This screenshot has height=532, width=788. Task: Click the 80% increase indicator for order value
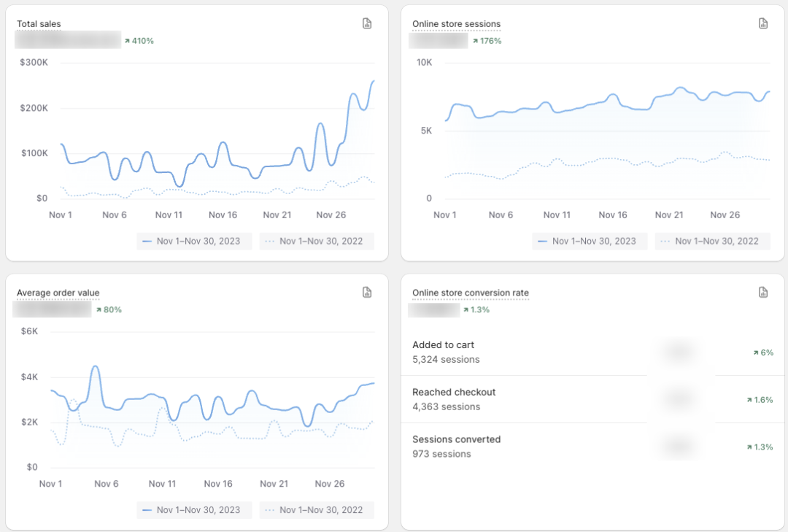point(108,309)
